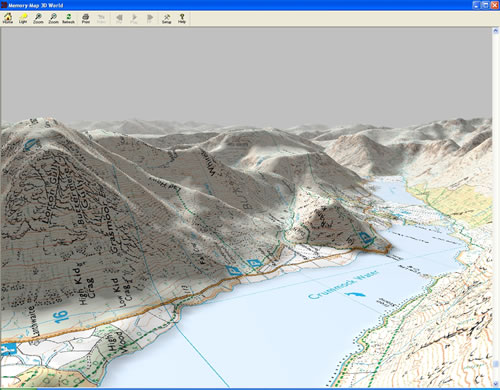Click the Memory Map title bar icon
The height and width of the screenshot is (390, 500).
point(4,5)
